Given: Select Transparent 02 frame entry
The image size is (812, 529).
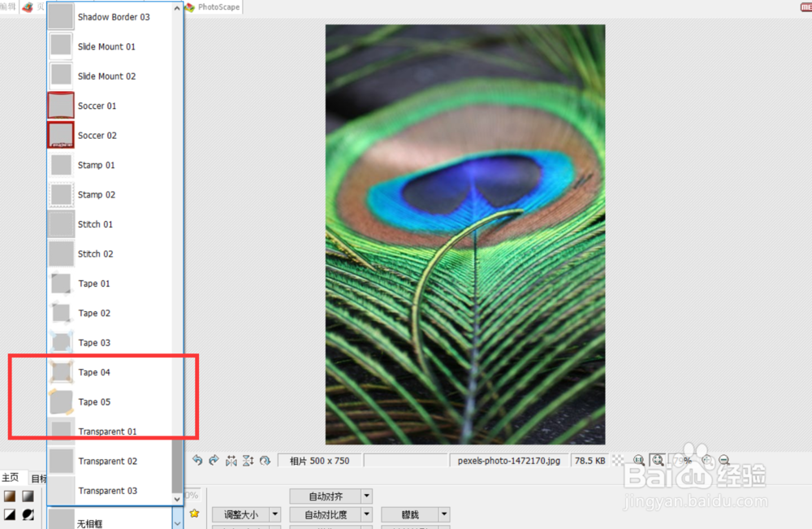Looking at the screenshot, I should 110,461.
